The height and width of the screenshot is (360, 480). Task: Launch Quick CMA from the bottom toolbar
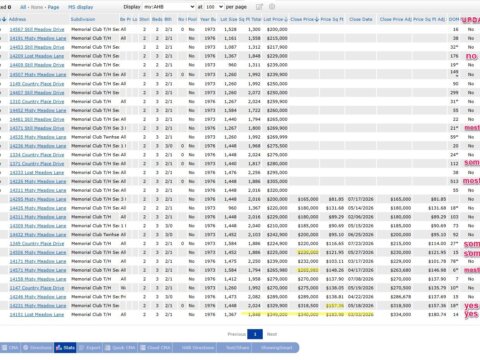(x=120, y=348)
